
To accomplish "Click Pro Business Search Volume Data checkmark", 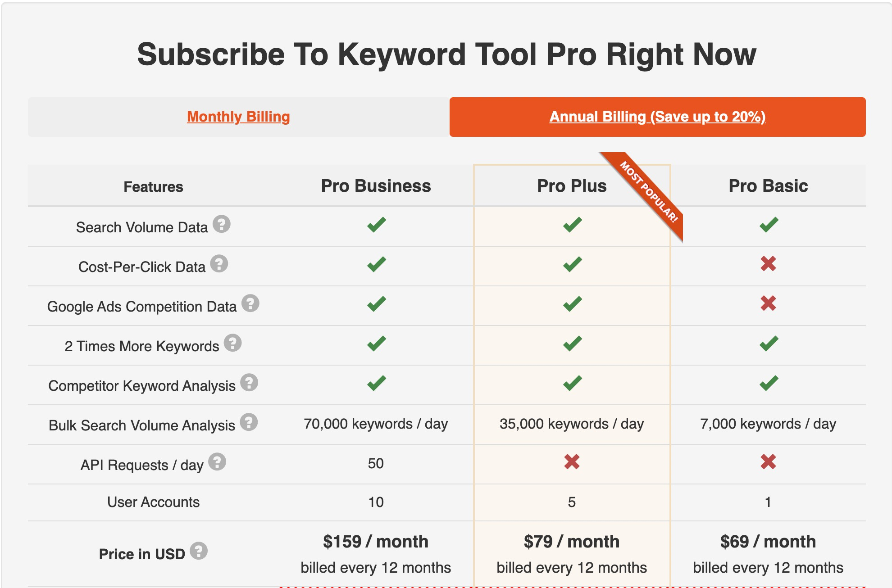I will (x=376, y=224).
